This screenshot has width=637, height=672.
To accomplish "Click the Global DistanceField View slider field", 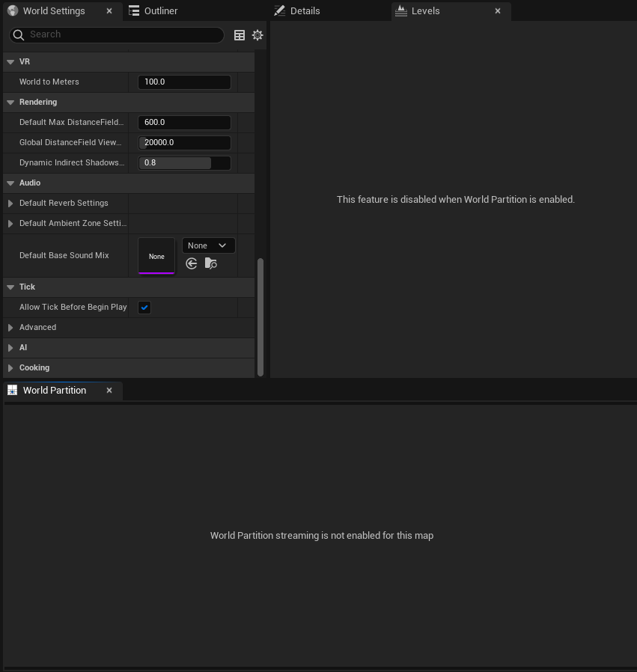I will tap(184, 143).
